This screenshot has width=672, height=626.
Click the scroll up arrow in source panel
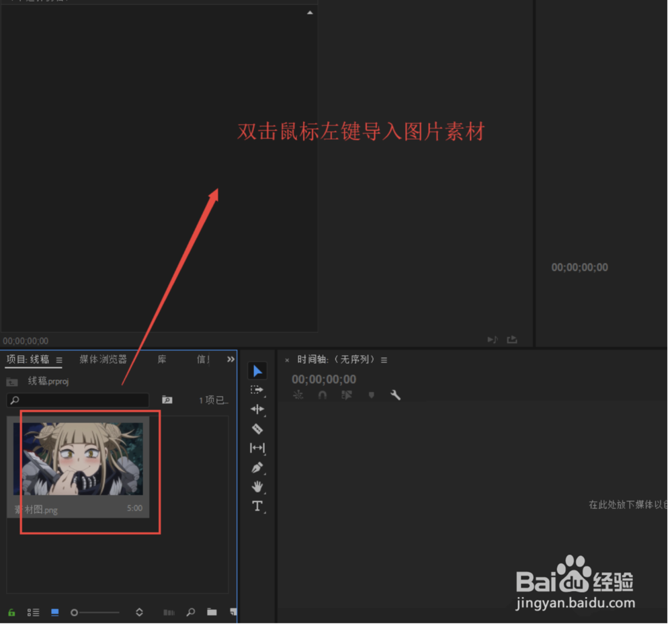(310, 13)
